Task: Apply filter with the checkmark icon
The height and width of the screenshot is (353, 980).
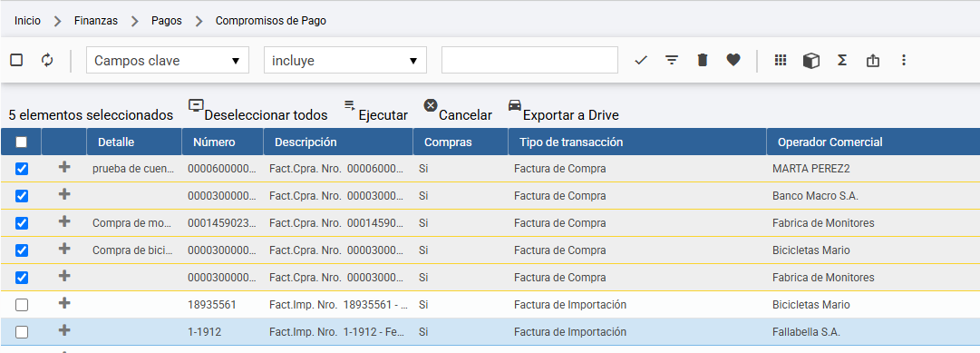Action: point(641,61)
